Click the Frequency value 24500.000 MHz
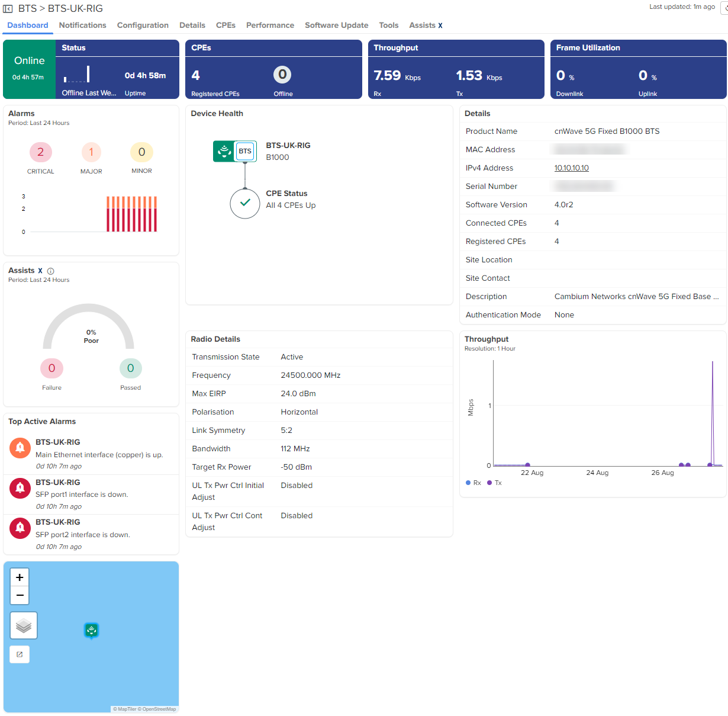Image resolution: width=728 pixels, height=716 pixels. 311,375
